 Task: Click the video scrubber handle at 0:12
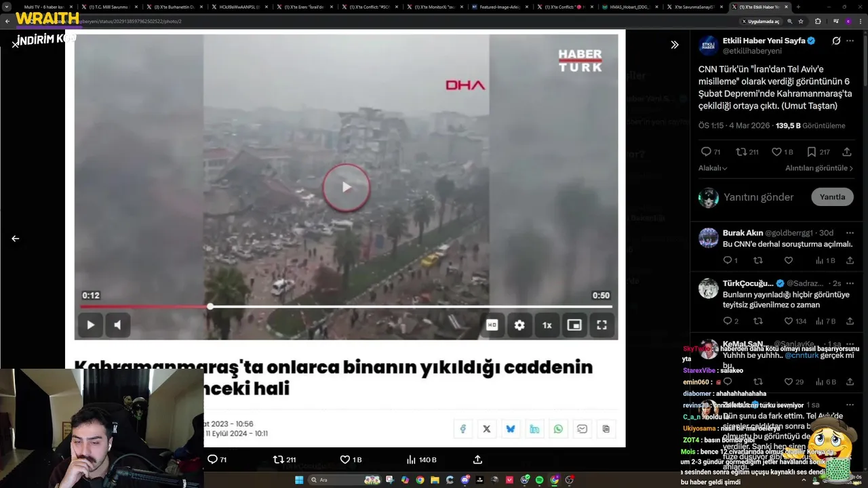click(210, 307)
